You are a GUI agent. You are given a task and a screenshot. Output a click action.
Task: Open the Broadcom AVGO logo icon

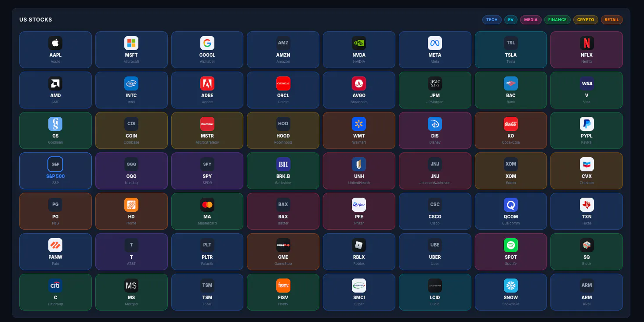[359, 83]
